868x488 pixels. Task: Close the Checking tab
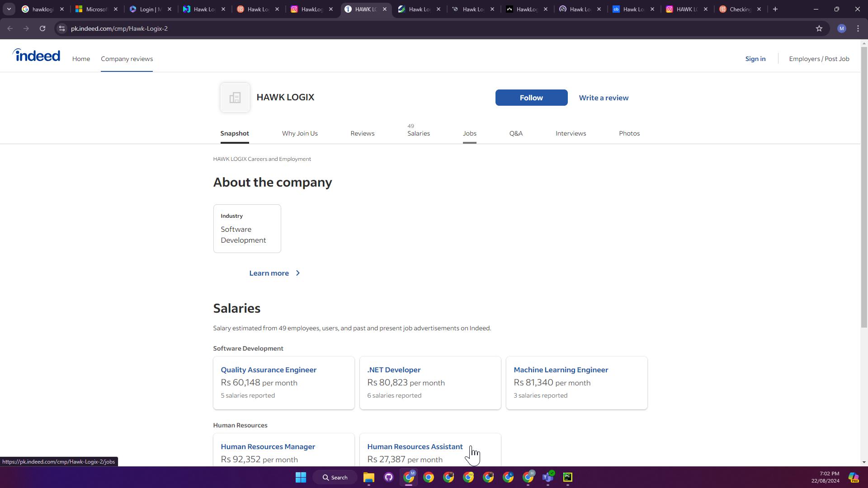click(x=759, y=9)
